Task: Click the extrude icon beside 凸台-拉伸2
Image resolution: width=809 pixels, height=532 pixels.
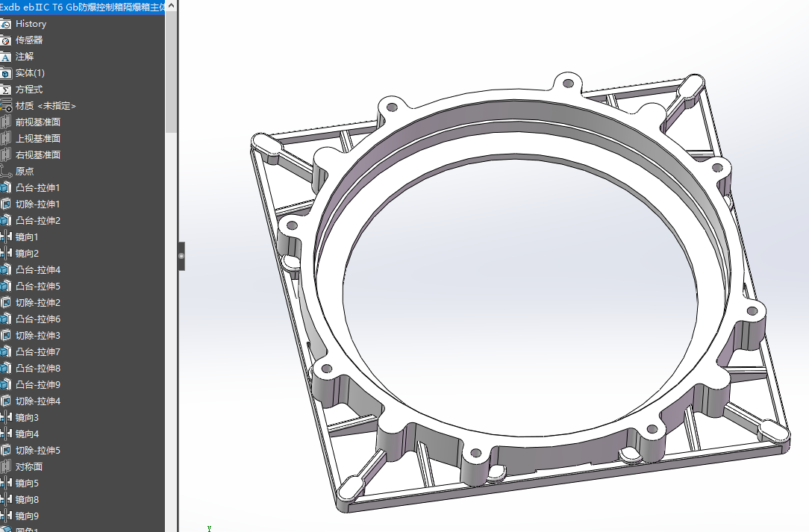Action: (6, 221)
